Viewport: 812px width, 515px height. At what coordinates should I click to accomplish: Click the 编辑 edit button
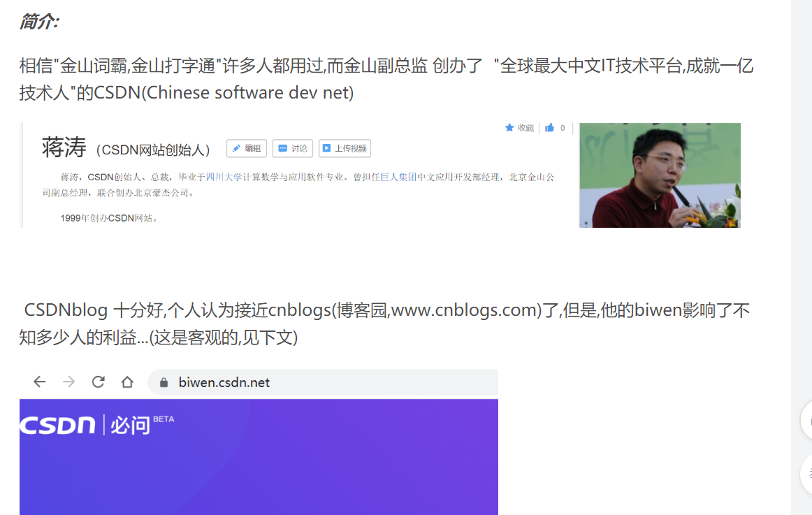247,149
